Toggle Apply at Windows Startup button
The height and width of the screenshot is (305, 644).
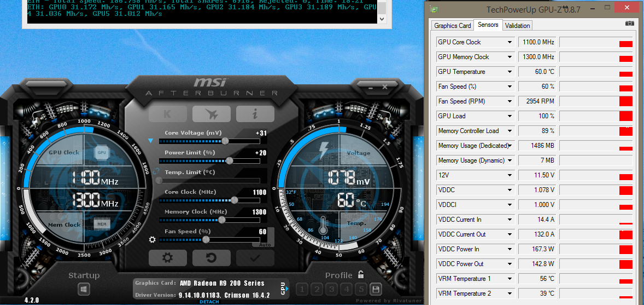tap(84, 288)
